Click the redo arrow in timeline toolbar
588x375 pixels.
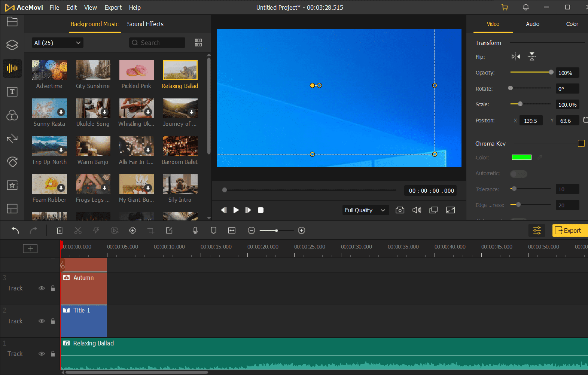pyautogui.click(x=33, y=231)
